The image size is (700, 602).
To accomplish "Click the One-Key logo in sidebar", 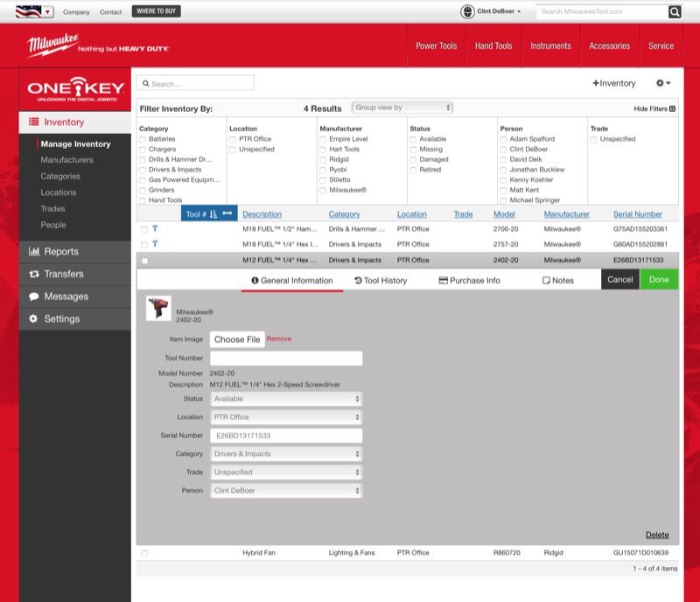I will (x=67, y=89).
